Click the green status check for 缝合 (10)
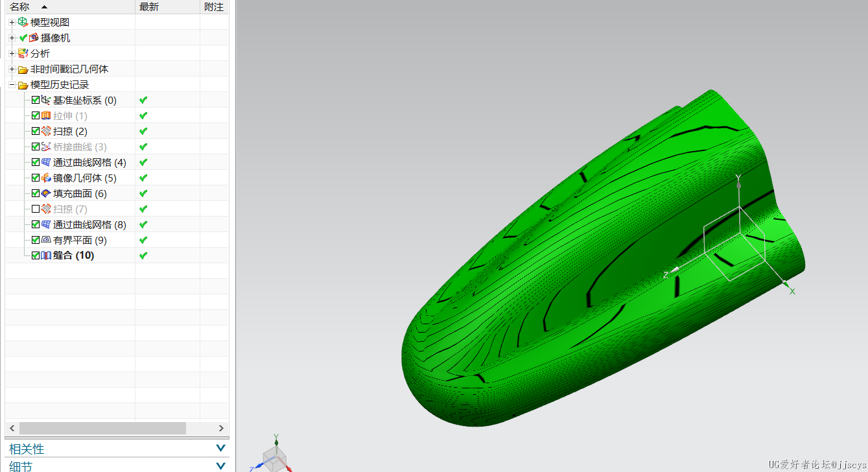Image resolution: width=868 pixels, height=472 pixels. click(x=143, y=255)
